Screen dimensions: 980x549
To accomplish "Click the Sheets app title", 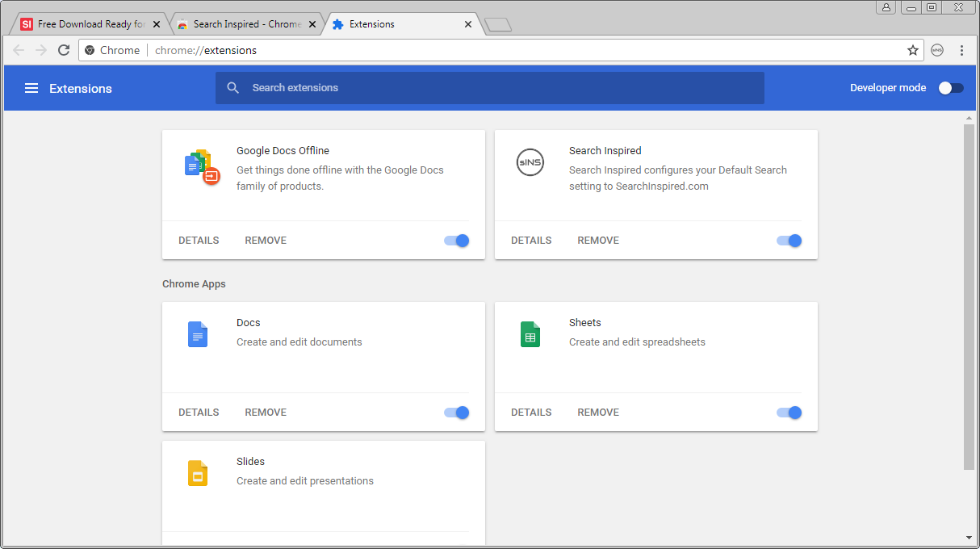I will coord(585,323).
